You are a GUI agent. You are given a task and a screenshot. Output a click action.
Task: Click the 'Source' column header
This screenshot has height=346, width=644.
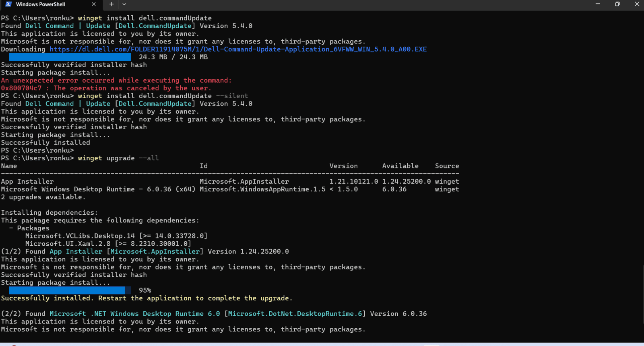pyautogui.click(x=447, y=166)
